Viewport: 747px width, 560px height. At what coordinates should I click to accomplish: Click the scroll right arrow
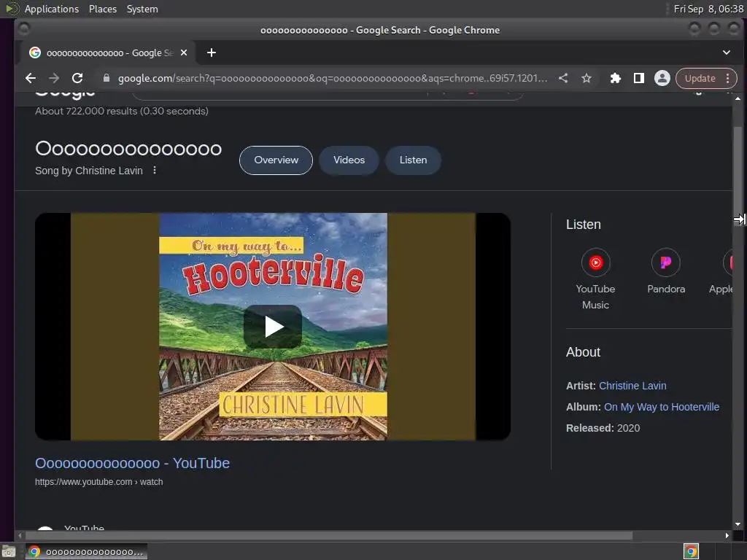pos(727,536)
